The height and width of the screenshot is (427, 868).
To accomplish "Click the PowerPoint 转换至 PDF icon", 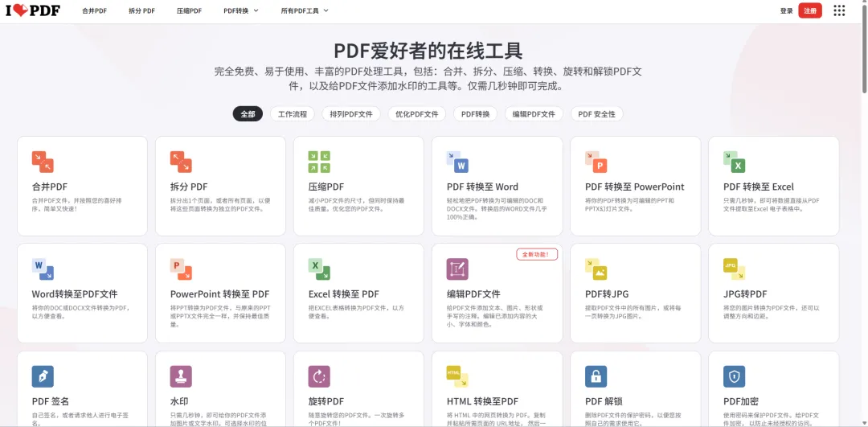I will [x=181, y=269].
